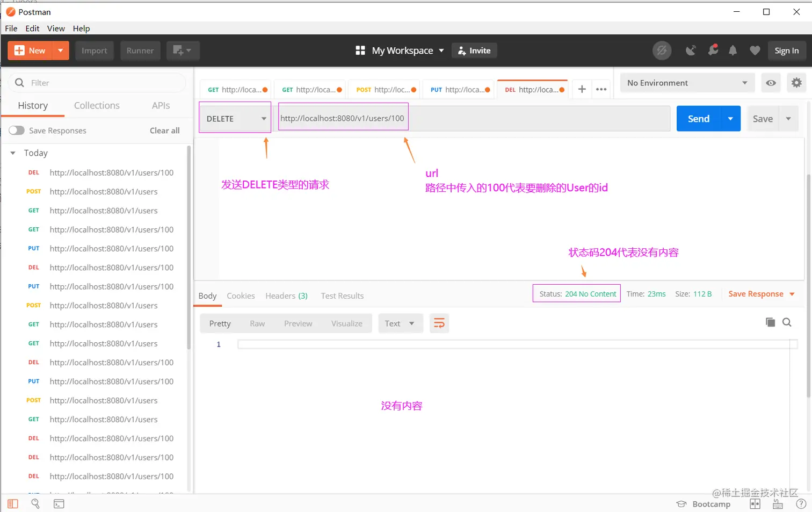
Task: Open the Test Results tab
Action: coord(342,296)
